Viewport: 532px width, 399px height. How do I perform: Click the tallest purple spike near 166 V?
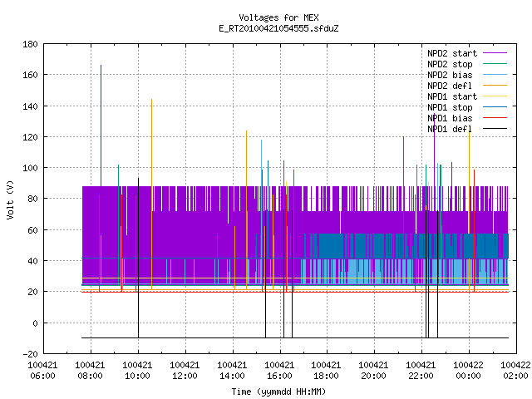[x=101, y=126]
